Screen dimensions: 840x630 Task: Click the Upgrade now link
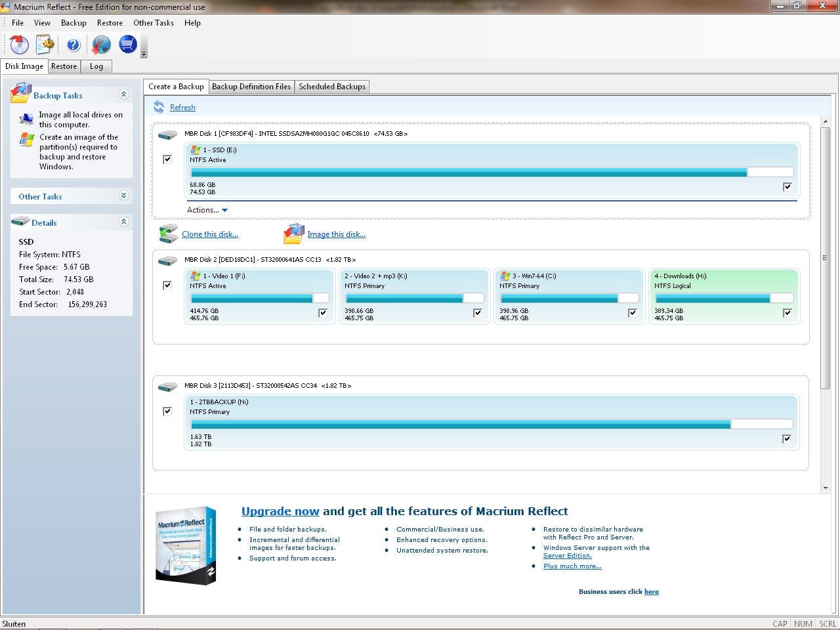pyautogui.click(x=280, y=511)
